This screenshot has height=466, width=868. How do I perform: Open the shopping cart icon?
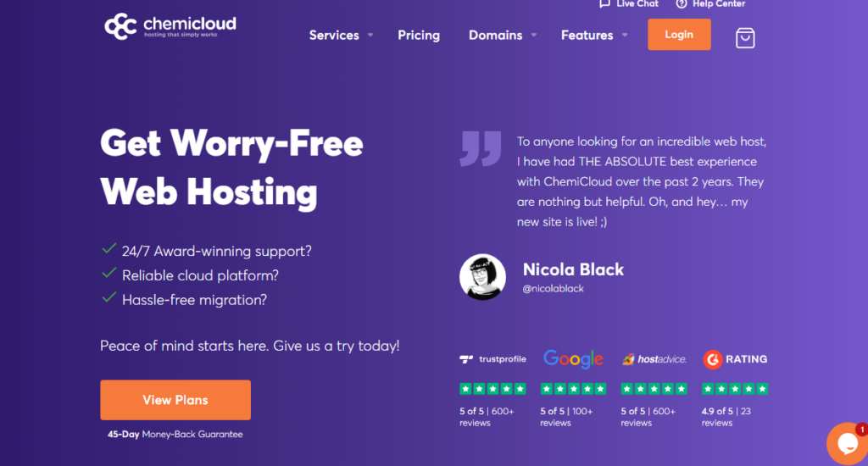tap(745, 37)
